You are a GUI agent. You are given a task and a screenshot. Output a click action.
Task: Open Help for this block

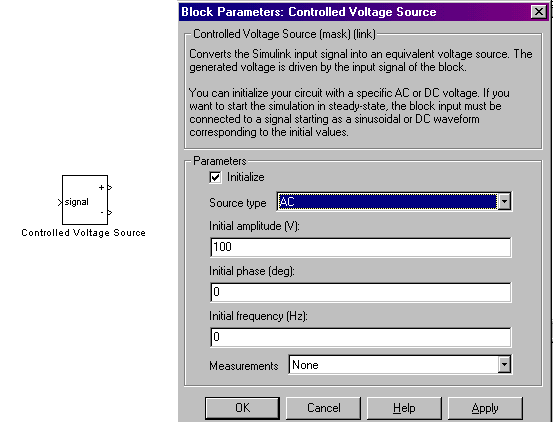404,408
